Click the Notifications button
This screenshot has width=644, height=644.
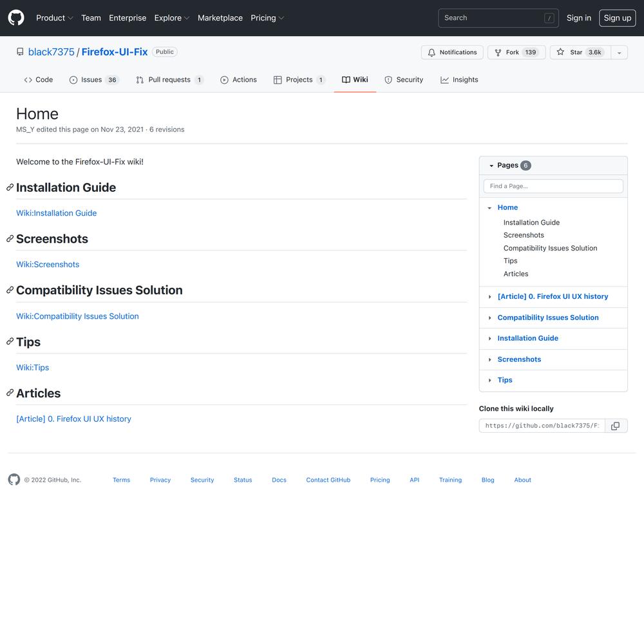pyautogui.click(x=452, y=53)
